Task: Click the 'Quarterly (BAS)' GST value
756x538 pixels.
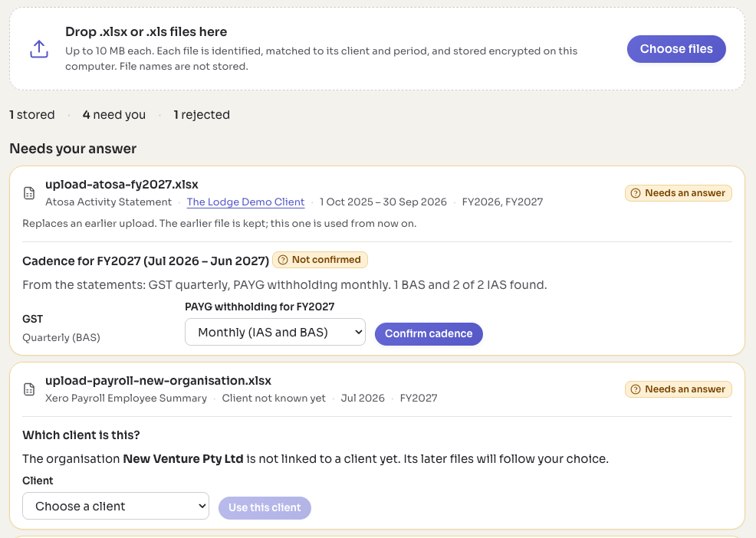Action: (61, 337)
